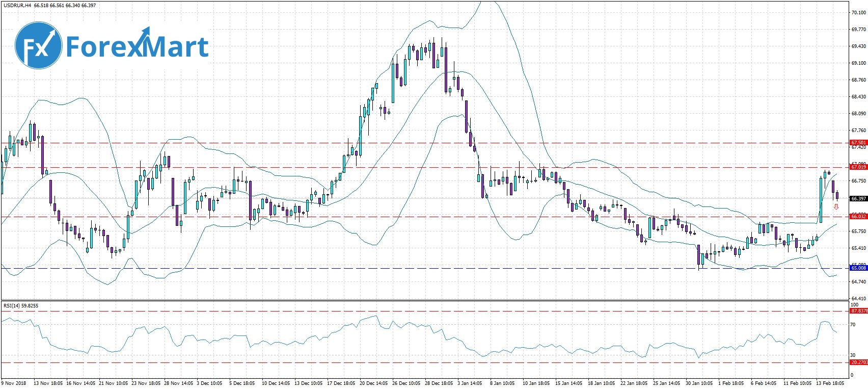Click the 13 Feb 18:05 date label
The height and width of the screenshot is (389, 868).
point(829,383)
